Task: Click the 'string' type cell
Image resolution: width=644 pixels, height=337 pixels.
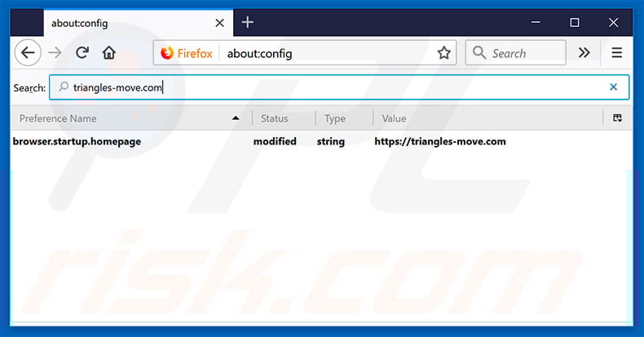Action: point(331,142)
